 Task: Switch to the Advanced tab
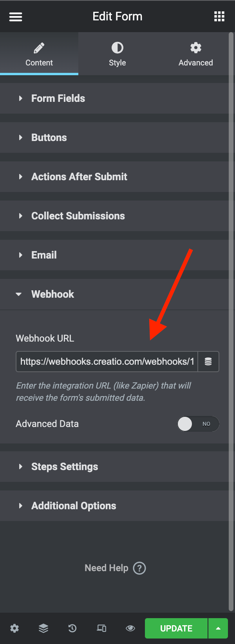pos(196,54)
